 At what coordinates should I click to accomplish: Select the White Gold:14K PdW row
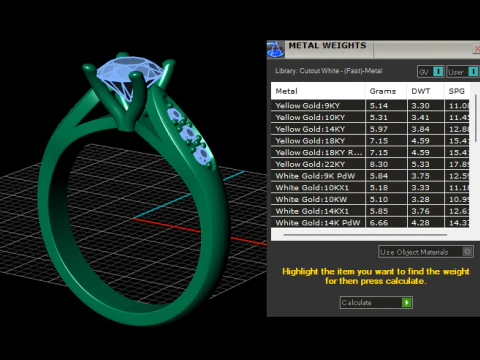tap(370, 222)
